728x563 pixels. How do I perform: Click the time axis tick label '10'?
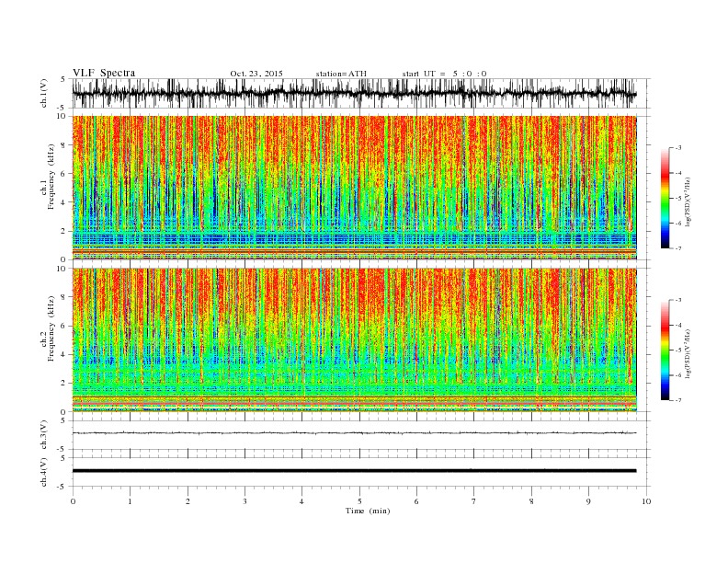click(x=646, y=501)
